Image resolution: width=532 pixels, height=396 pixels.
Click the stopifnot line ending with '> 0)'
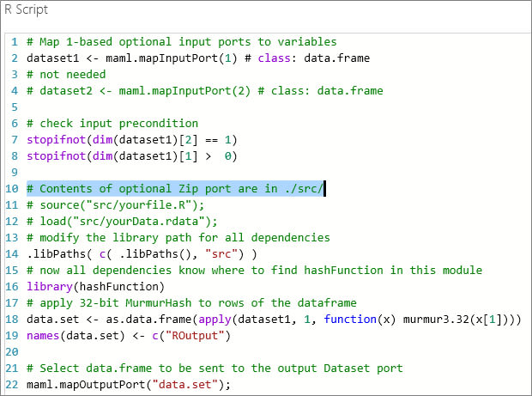[131, 155]
